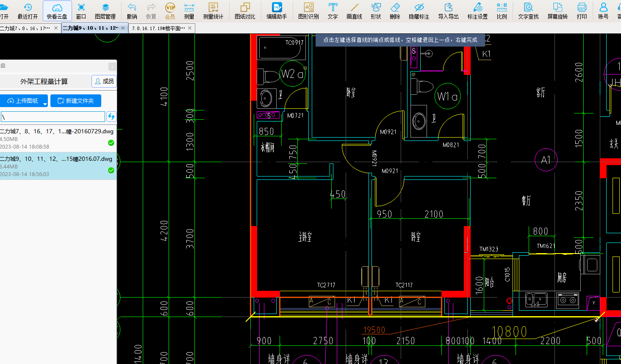
Task: Open 文字查找 text search tool
Action: coord(528,11)
